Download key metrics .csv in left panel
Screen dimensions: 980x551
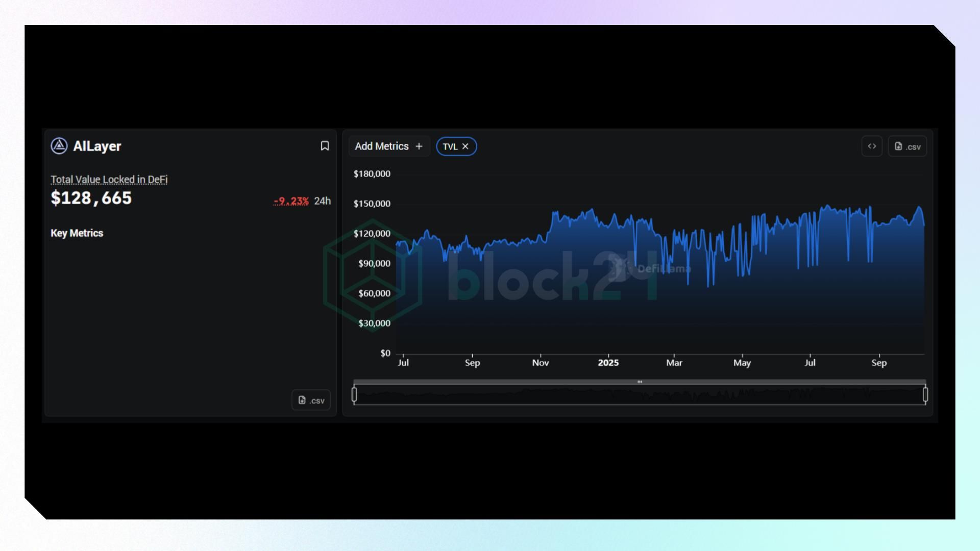tap(311, 400)
